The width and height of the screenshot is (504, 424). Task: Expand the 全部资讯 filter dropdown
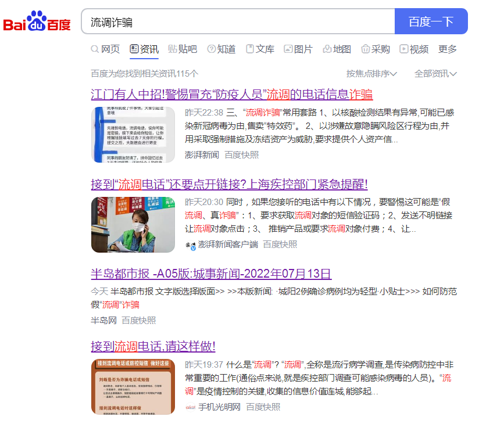(x=435, y=74)
